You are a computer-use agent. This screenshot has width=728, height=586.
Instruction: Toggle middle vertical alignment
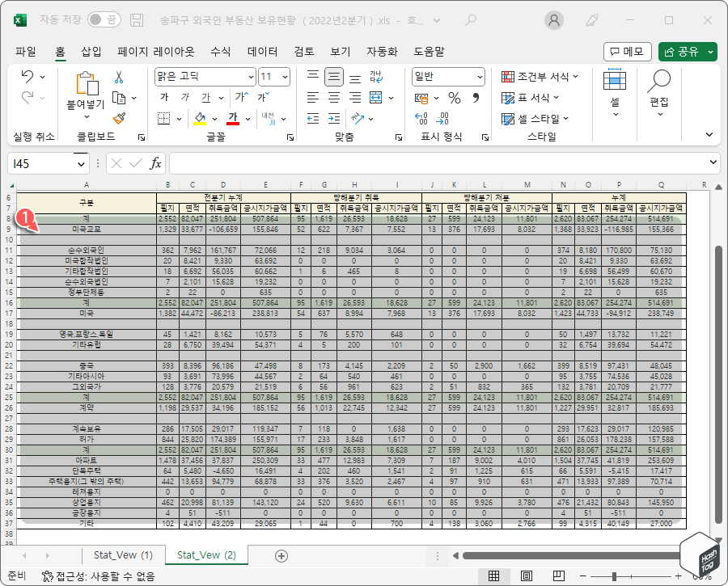[334, 77]
